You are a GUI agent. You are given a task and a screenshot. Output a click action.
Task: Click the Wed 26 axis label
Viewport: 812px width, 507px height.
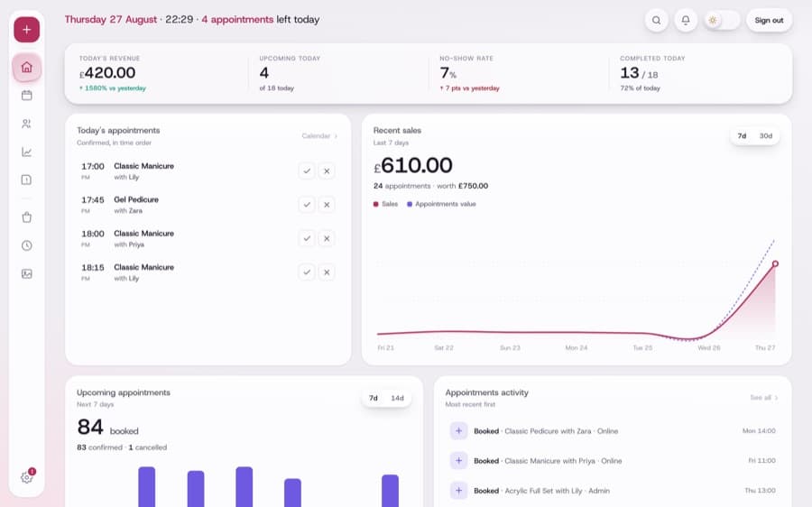[x=709, y=348]
